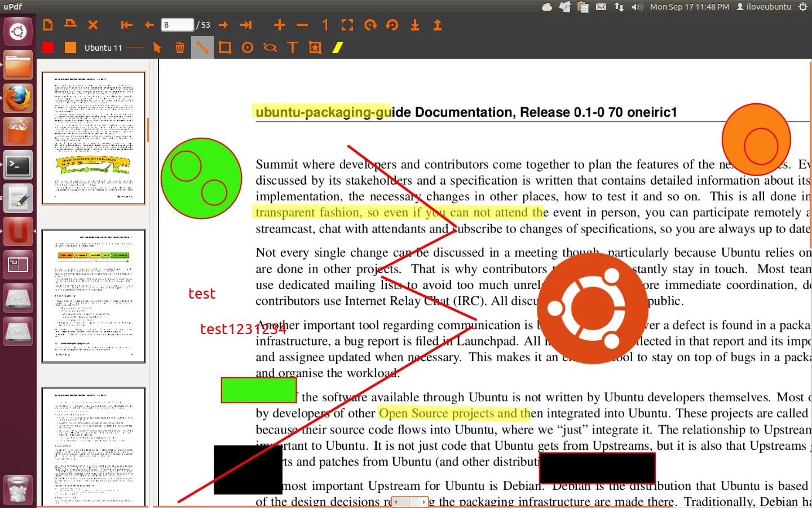This screenshot has width=812, height=508.
Task: Select the line drawing tool
Action: [202, 48]
